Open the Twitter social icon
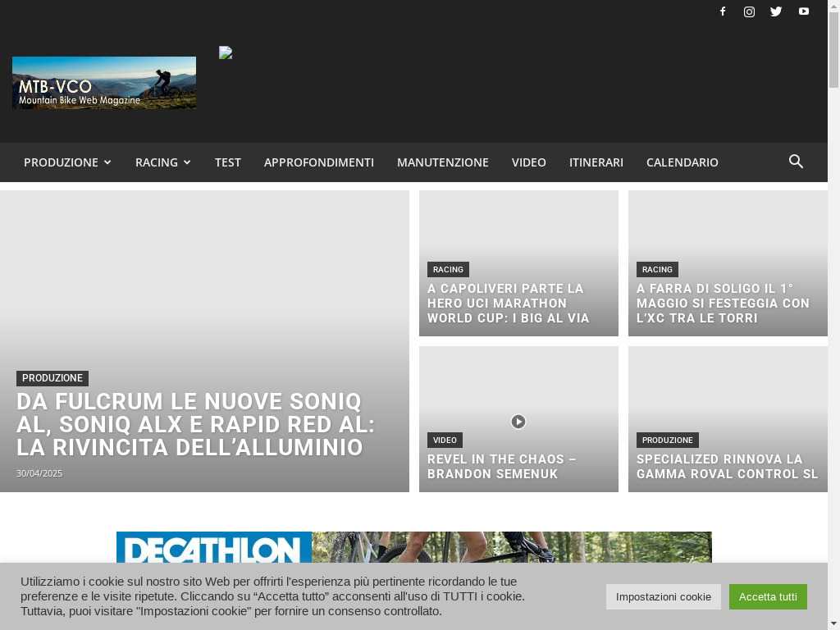The image size is (840, 630). (776, 11)
